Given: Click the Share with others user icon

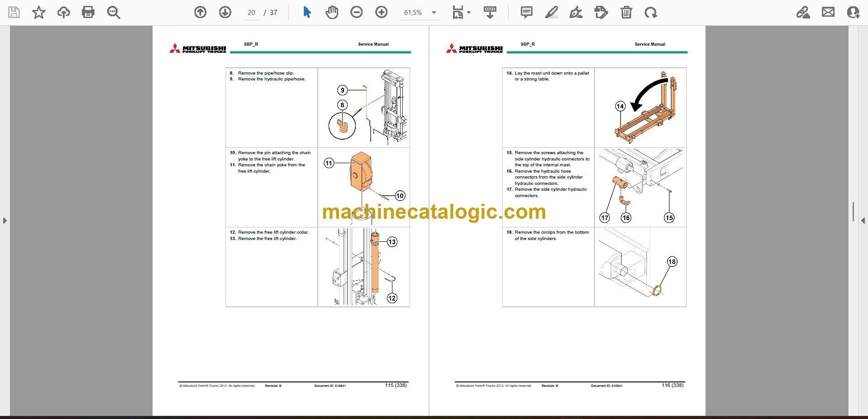Looking at the screenshot, I should (853, 12).
